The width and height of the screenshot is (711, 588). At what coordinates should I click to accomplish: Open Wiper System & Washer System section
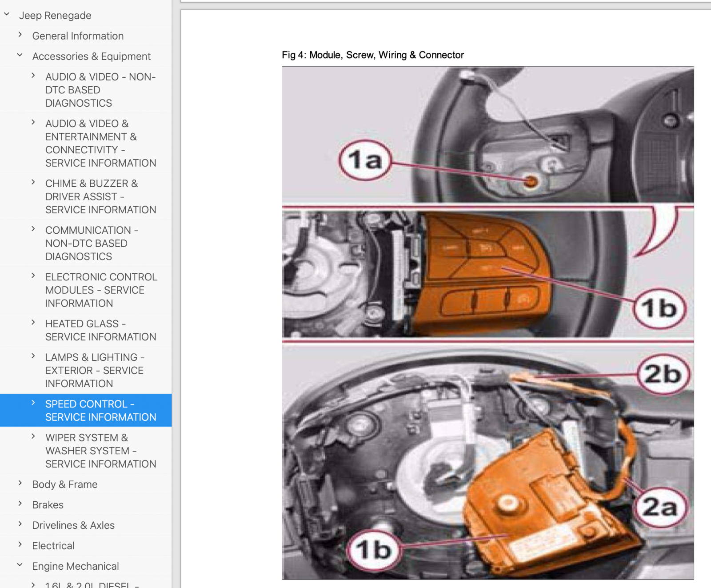[100, 451]
